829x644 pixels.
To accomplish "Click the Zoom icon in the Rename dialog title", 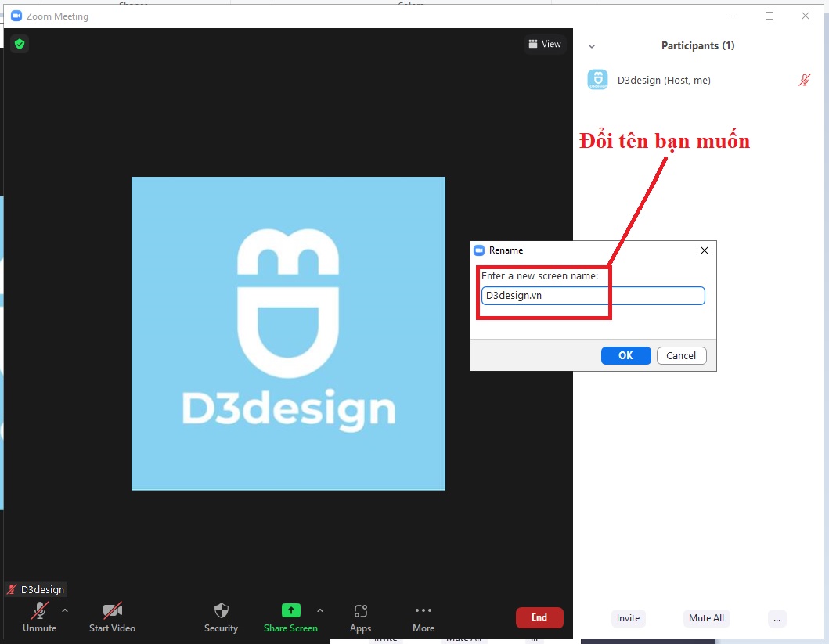I will (x=479, y=250).
